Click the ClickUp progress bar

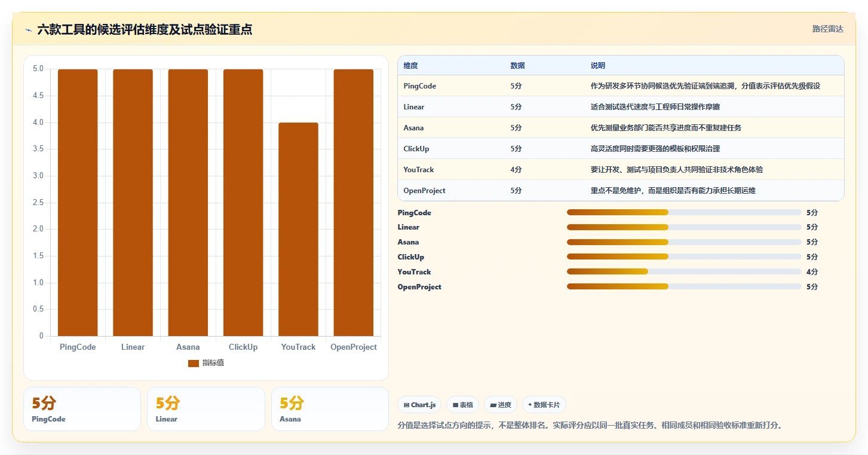point(684,257)
